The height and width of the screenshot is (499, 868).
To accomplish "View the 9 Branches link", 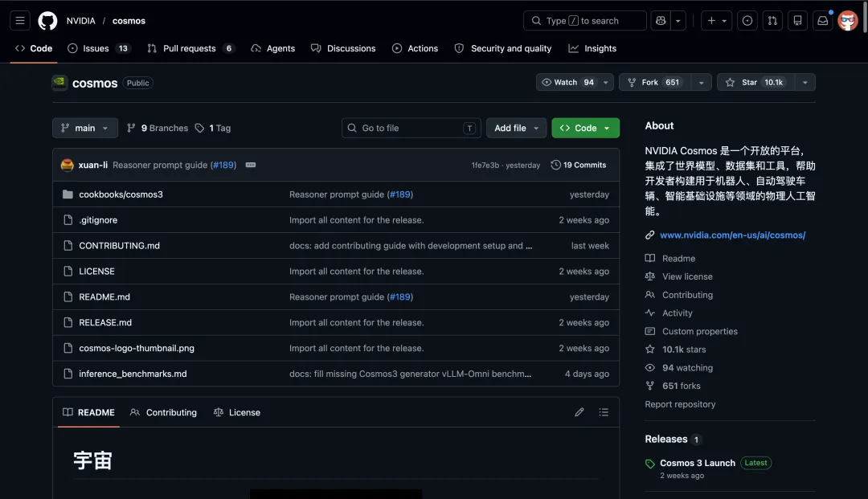I will tap(158, 128).
